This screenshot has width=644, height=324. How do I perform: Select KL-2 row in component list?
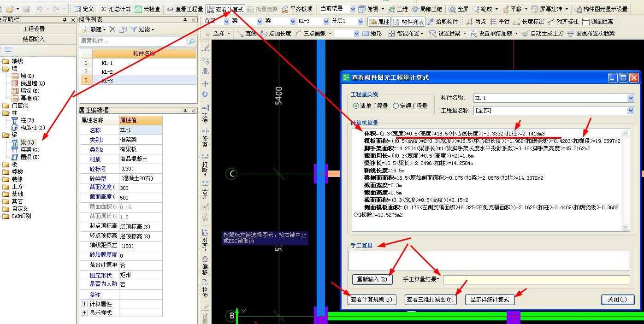[x=138, y=71]
